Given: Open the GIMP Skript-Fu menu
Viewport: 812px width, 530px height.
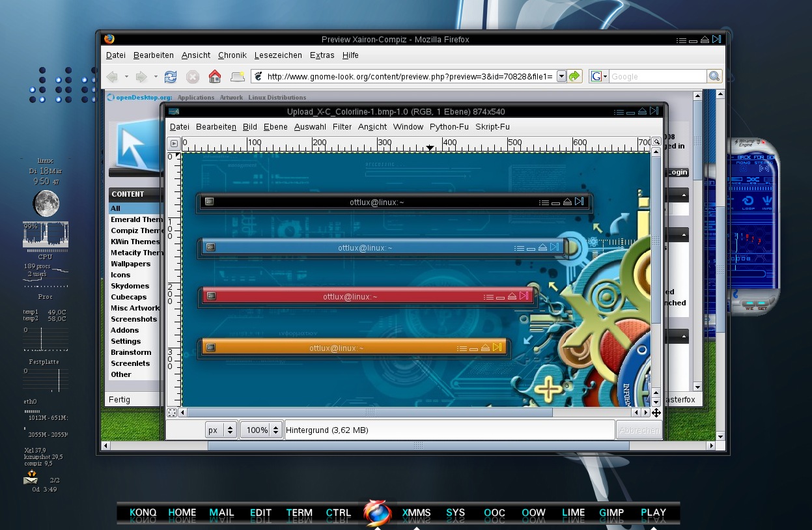Looking at the screenshot, I should click(x=492, y=127).
